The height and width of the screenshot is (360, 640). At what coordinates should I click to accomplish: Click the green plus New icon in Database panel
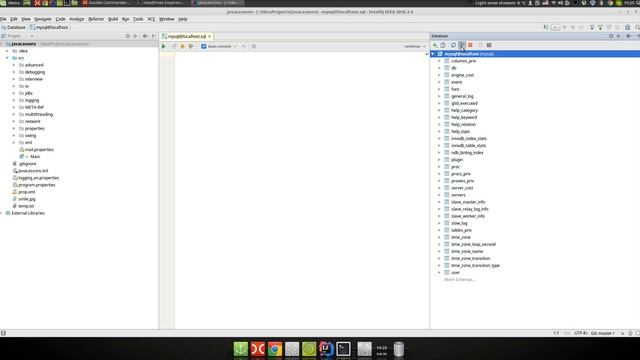click(x=435, y=45)
